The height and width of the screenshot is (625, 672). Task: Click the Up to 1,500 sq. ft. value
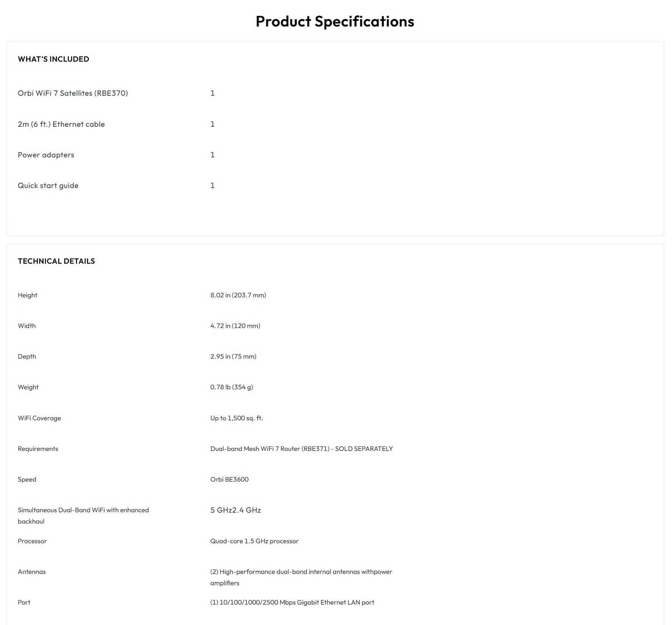click(x=236, y=418)
